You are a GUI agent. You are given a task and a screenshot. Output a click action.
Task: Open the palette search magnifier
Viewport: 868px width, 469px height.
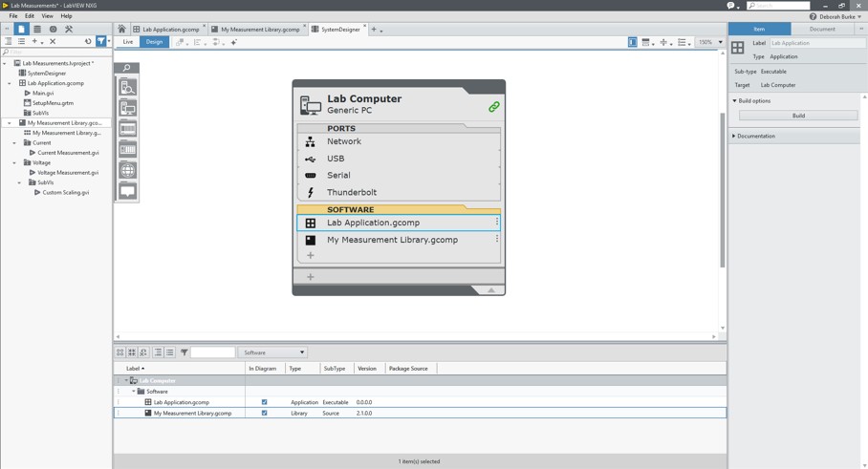(127, 68)
